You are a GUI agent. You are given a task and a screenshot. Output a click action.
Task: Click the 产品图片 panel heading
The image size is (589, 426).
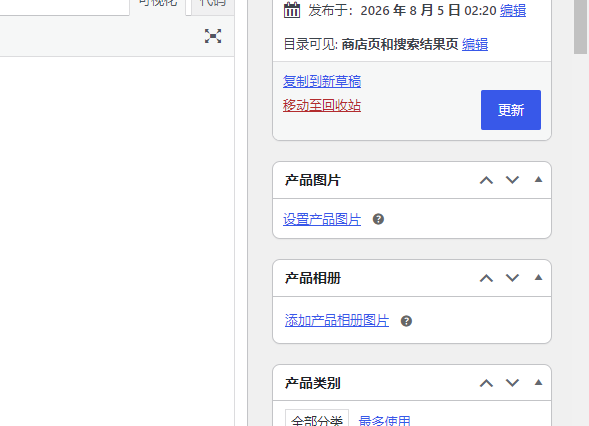[313, 180]
